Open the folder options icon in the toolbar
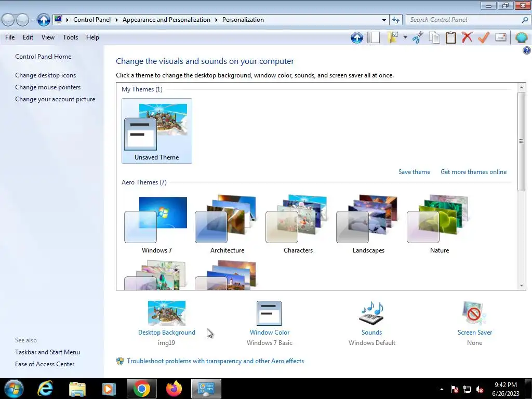Viewport: 532px width, 399px height. point(393,37)
